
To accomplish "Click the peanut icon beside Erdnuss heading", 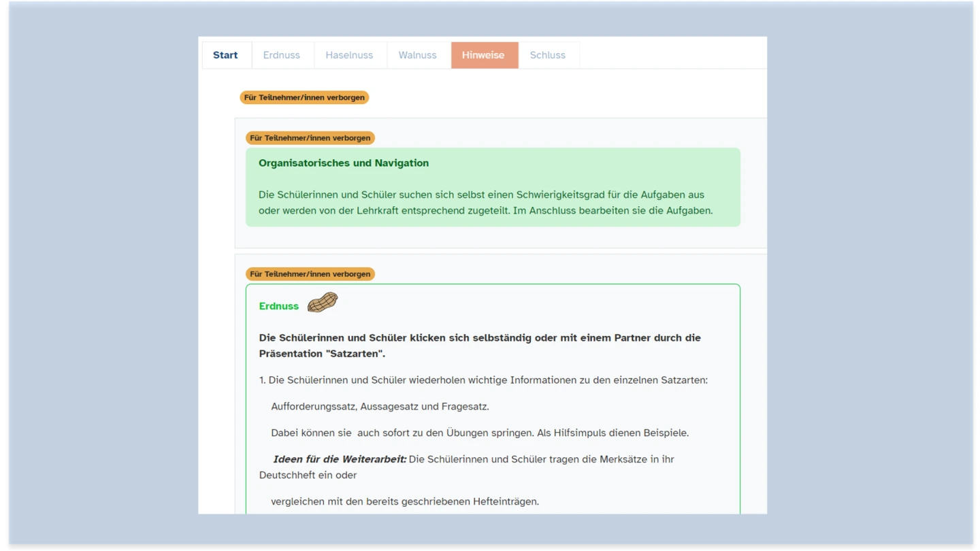I will pos(323,303).
